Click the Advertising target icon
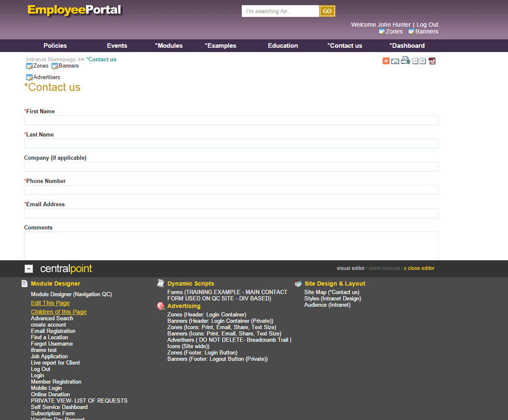 [x=161, y=306]
